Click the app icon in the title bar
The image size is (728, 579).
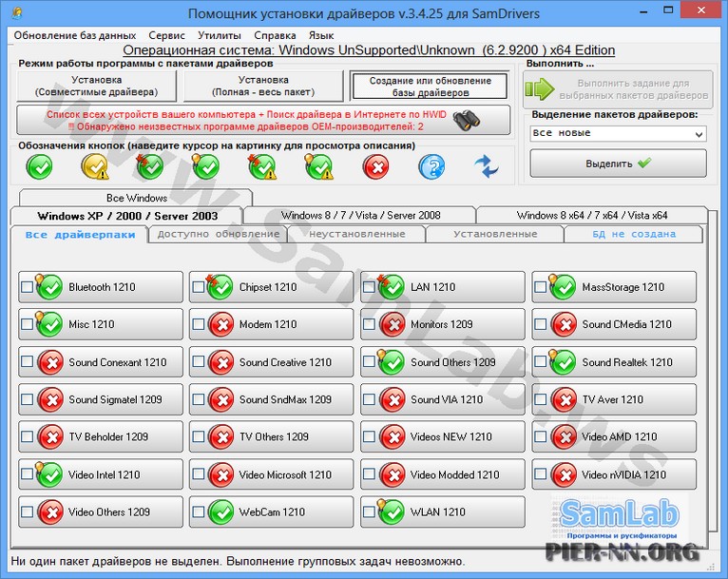[x=16, y=13]
